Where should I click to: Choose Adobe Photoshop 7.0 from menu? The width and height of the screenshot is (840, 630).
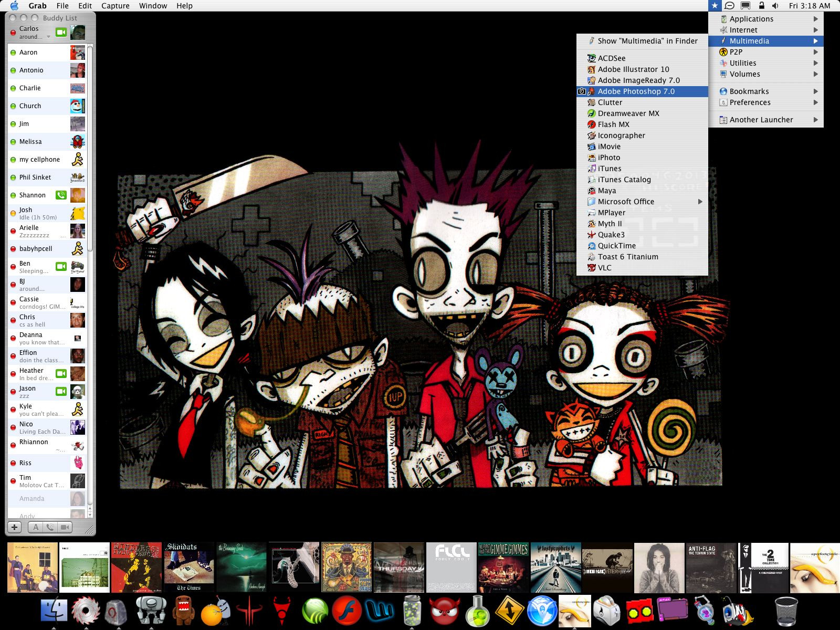pos(642,91)
